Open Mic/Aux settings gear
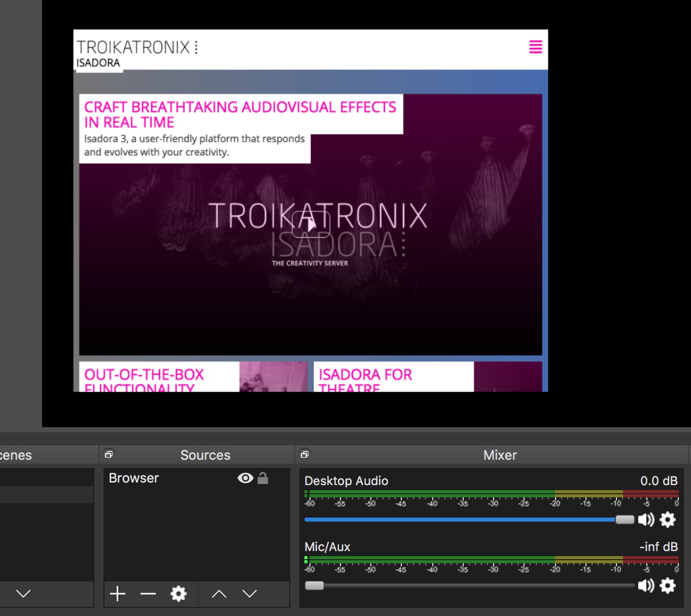Screen dimensions: 691x616 [668, 586]
